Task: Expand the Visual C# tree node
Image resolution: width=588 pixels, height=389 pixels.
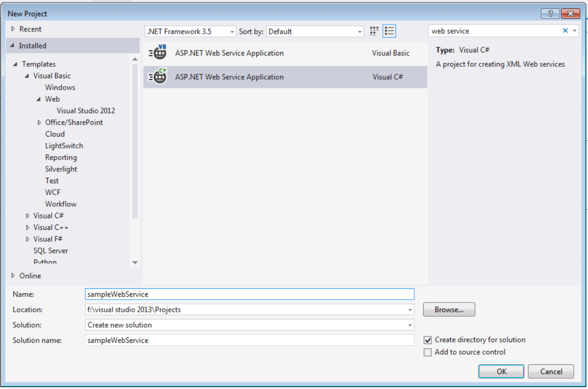Action: (27, 216)
